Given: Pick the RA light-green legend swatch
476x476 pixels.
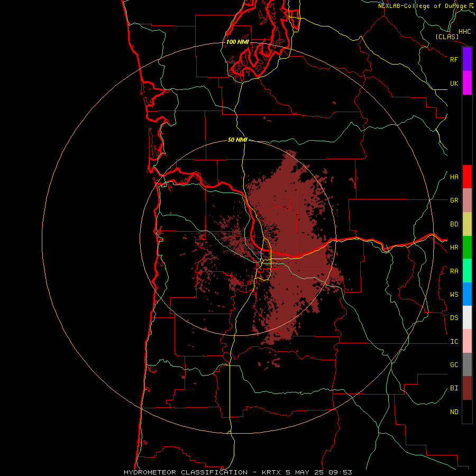Looking at the screenshot, I should tap(467, 271).
